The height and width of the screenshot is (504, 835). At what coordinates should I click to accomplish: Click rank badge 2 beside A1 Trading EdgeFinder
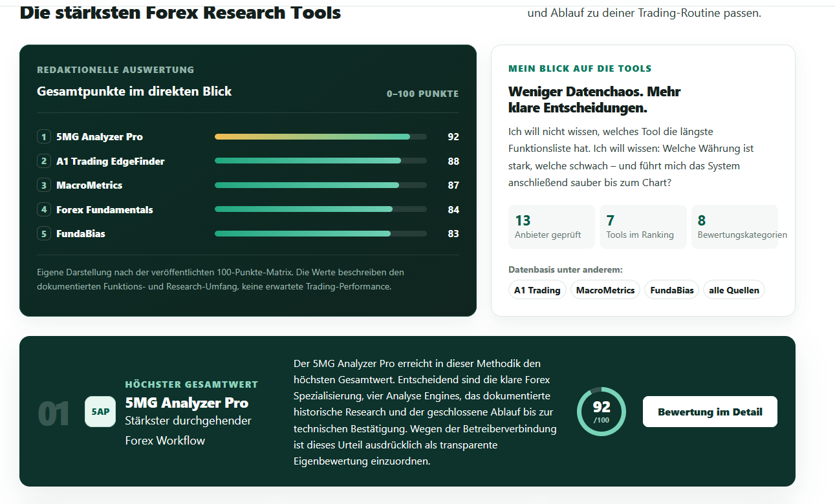(x=44, y=161)
